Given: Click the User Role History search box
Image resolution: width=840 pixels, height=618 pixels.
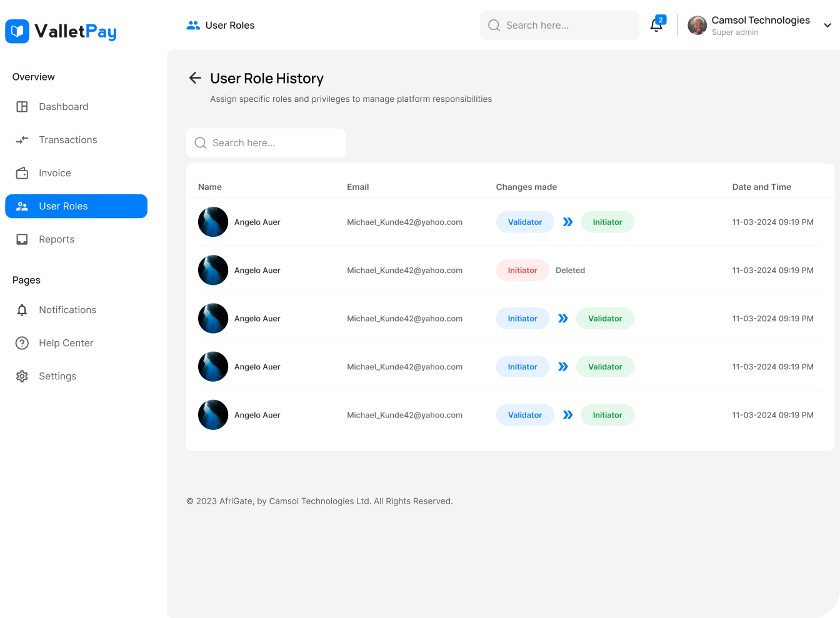Looking at the screenshot, I should tap(266, 143).
